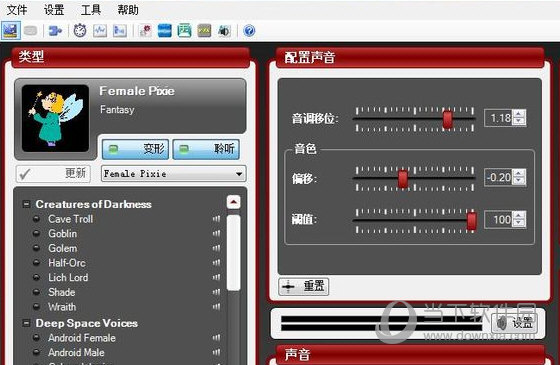Collapse the Deep Space Voices group
The height and width of the screenshot is (365, 560).
coord(26,323)
